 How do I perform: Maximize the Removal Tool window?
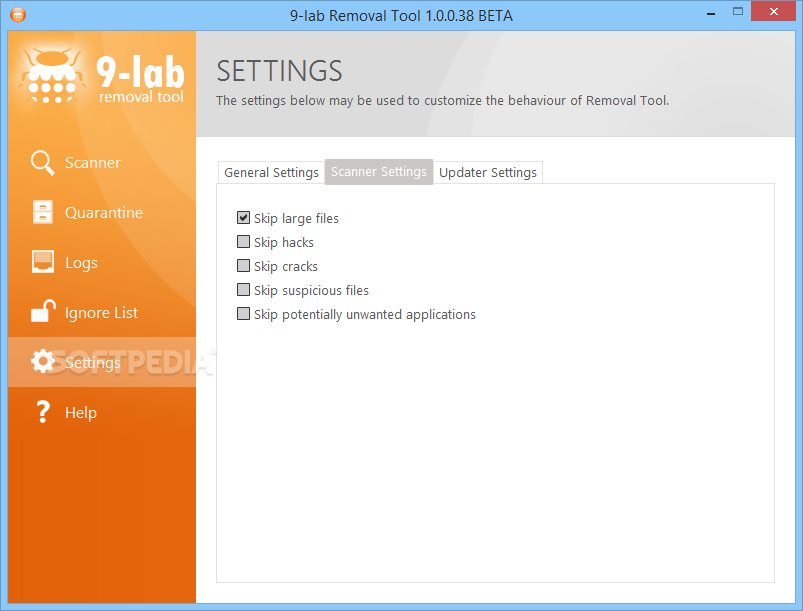737,11
